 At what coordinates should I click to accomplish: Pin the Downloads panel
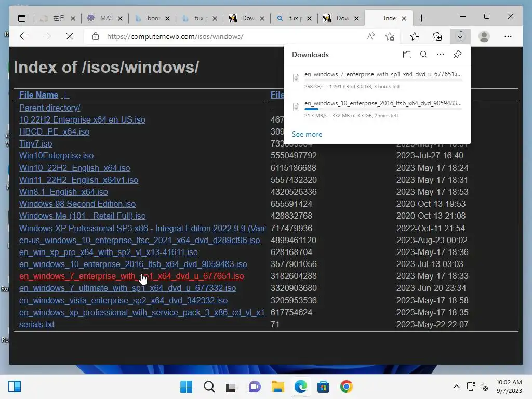point(457,54)
